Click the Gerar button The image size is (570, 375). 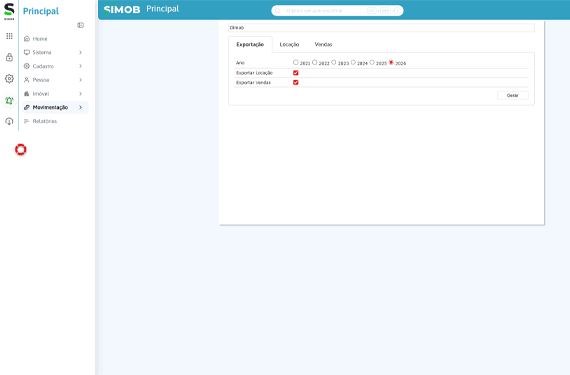(513, 95)
